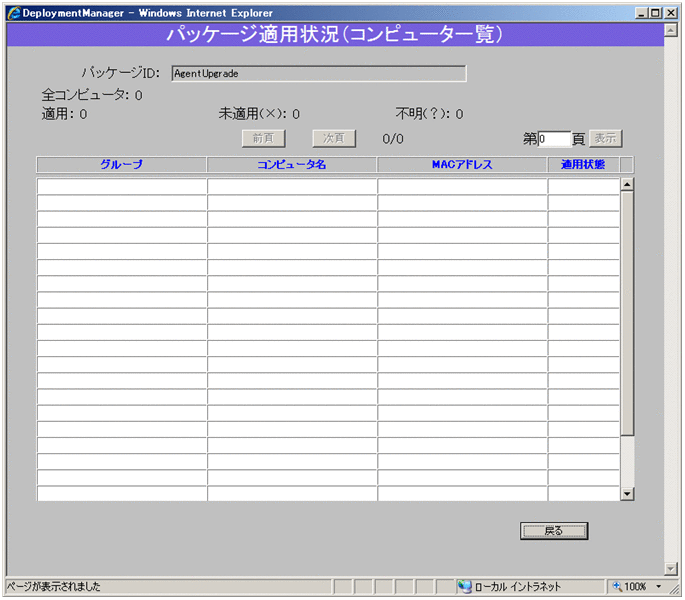Select the MACアドレス column header
Screen dimensions: 685x600
[462, 164]
